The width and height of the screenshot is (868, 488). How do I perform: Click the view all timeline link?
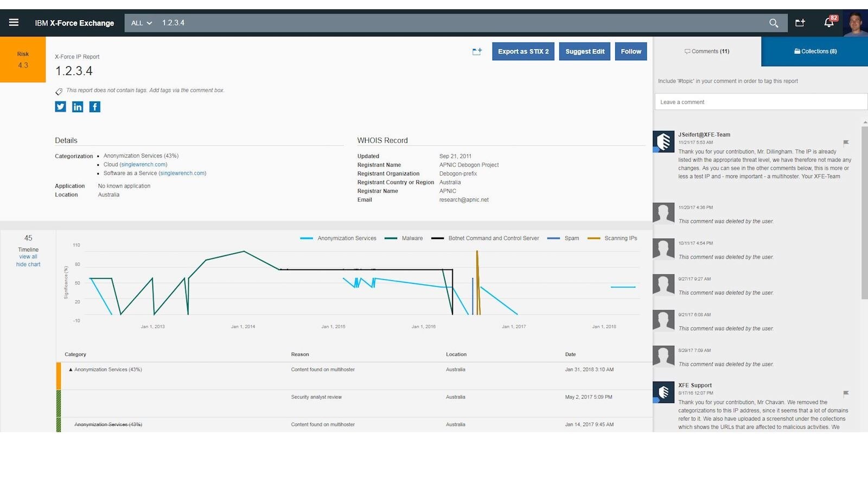(x=28, y=257)
